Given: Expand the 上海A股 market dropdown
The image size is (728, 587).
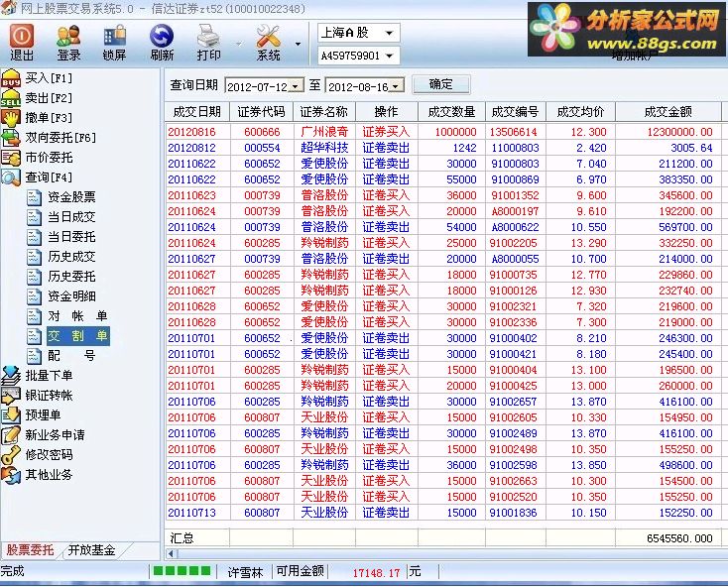Looking at the screenshot, I should tap(389, 33).
